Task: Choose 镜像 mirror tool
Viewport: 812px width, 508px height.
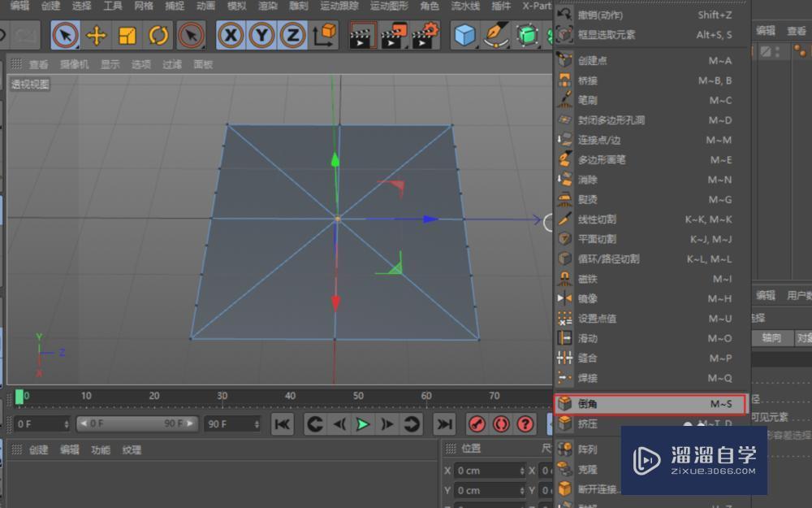Action: (x=651, y=298)
